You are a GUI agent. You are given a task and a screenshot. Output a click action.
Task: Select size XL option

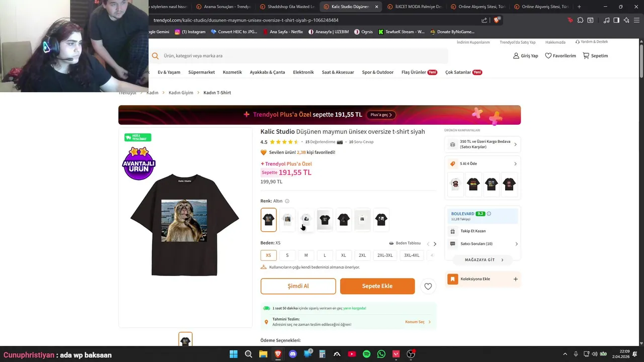344,255
